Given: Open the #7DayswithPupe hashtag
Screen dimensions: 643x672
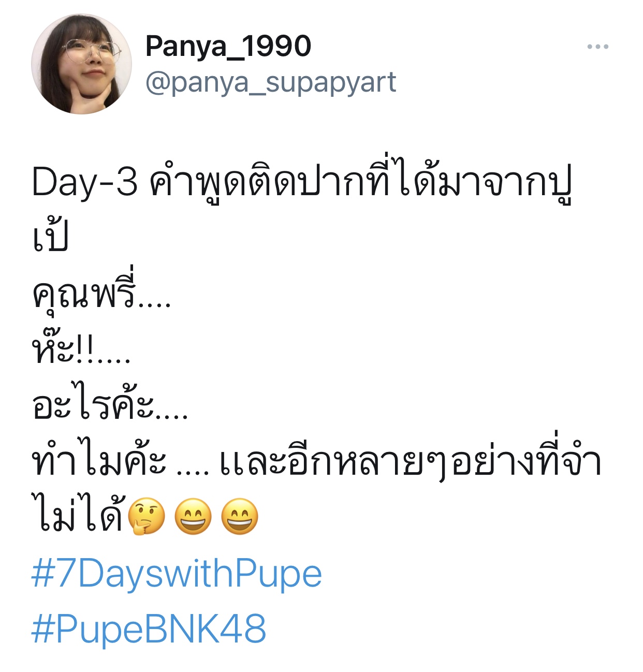Looking at the screenshot, I should coord(177,574).
